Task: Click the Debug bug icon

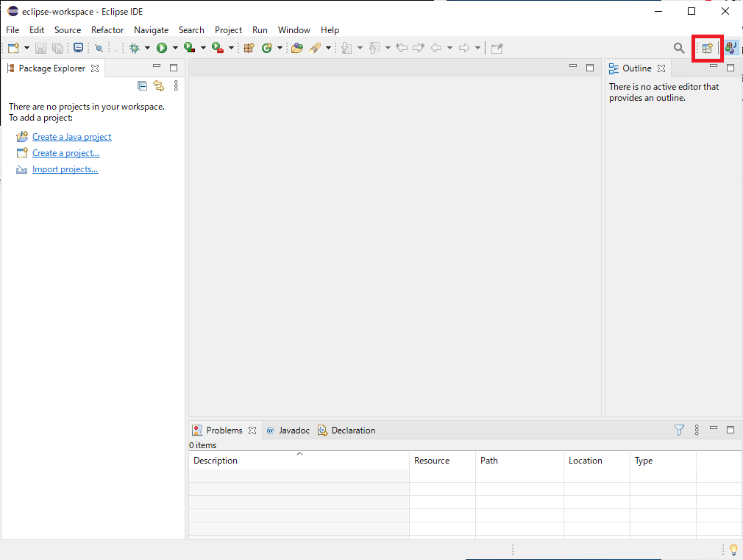Action: click(x=135, y=48)
